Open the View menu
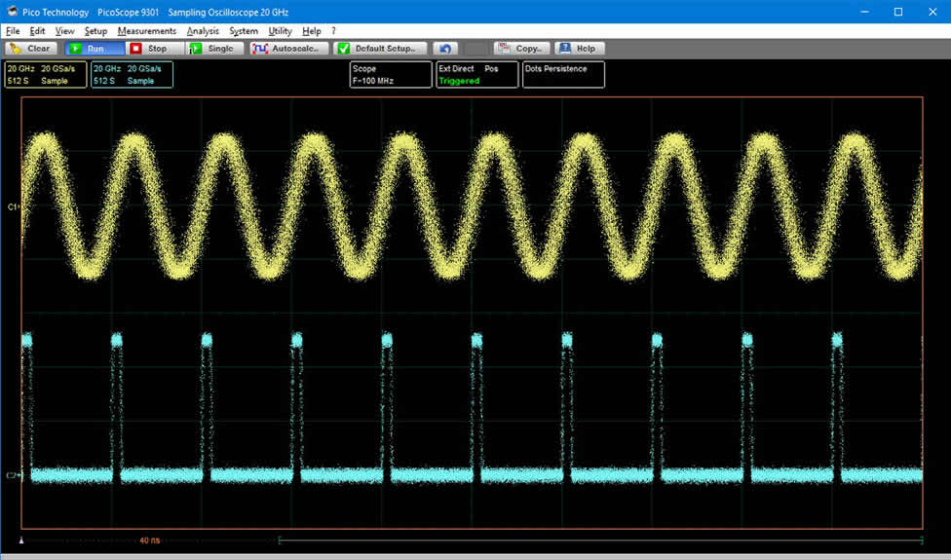Viewport: 951px width, 560px height. coord(65,31)
